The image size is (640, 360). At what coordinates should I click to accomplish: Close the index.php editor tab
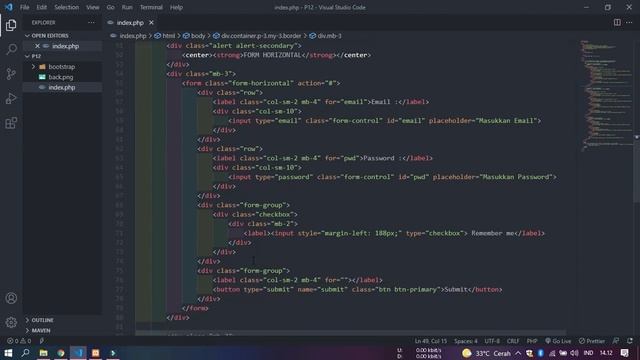[151, 22]
